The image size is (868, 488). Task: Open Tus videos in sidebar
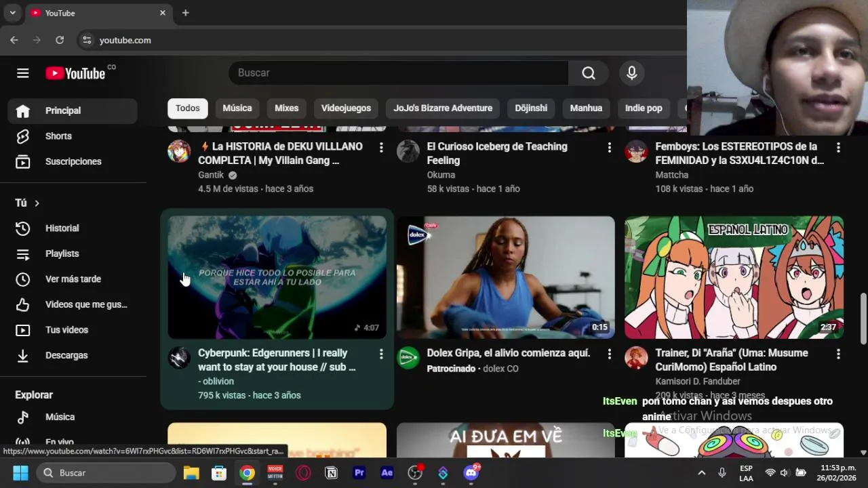click(x=73, y=330)
